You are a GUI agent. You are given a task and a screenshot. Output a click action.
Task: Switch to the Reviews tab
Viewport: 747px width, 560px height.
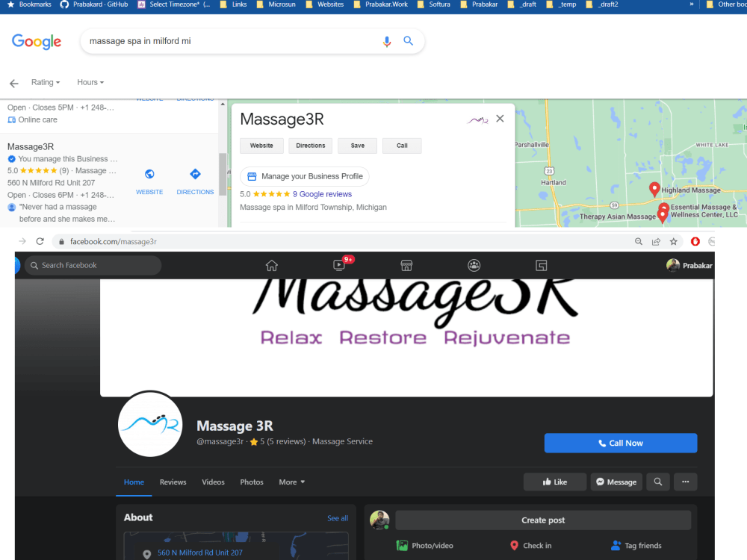tap(173, 482)
